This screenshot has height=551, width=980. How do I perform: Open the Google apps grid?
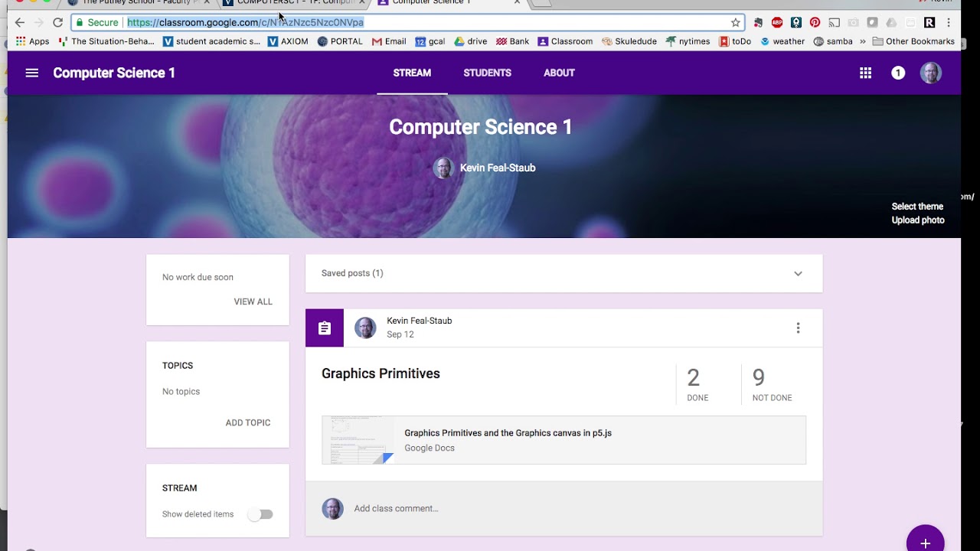pyautogui.click(x=865, y=73)
